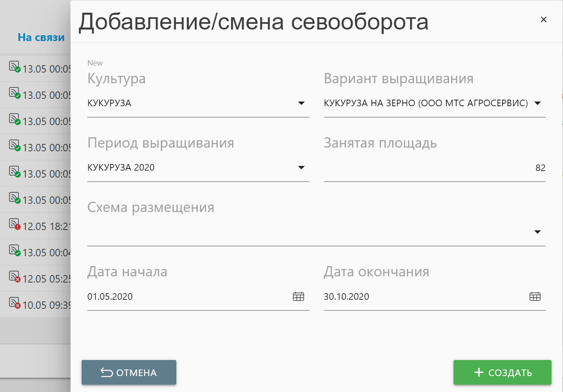Screen dimensions: 563x392
Task: Open the Дата начала calendar picker icon
Action: pos(299,296)
